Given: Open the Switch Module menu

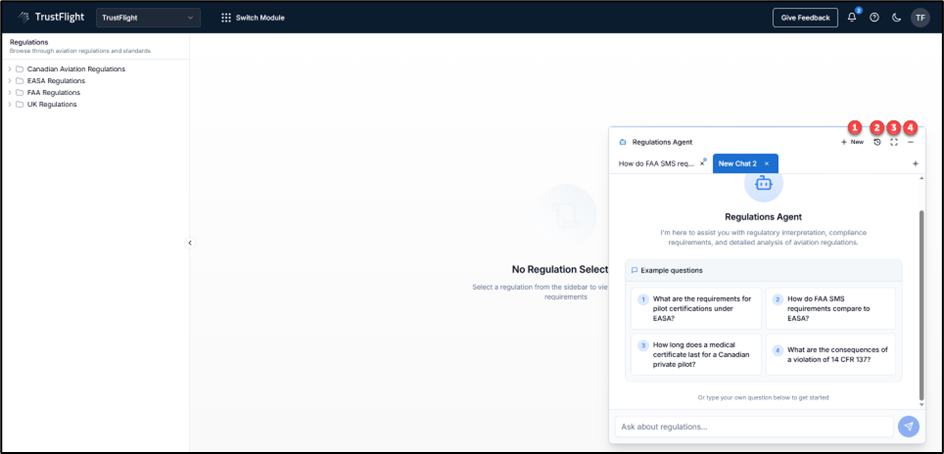Looking at the screenshot, I should coord(253,17).
